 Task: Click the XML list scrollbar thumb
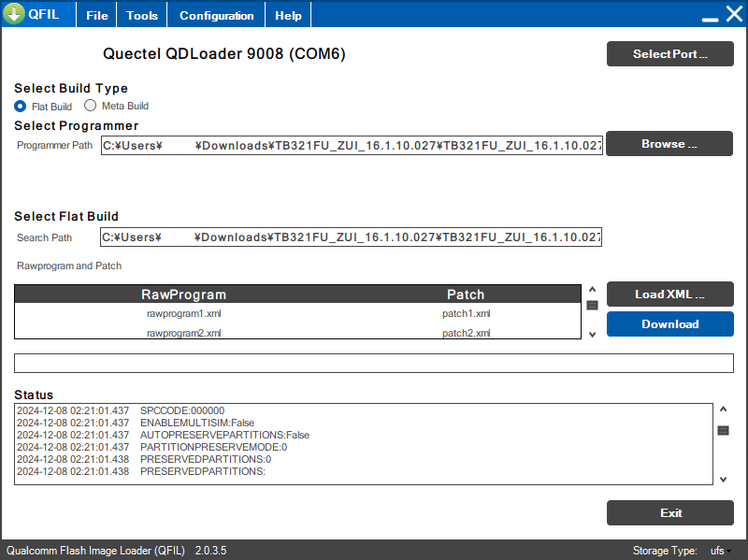592,306
